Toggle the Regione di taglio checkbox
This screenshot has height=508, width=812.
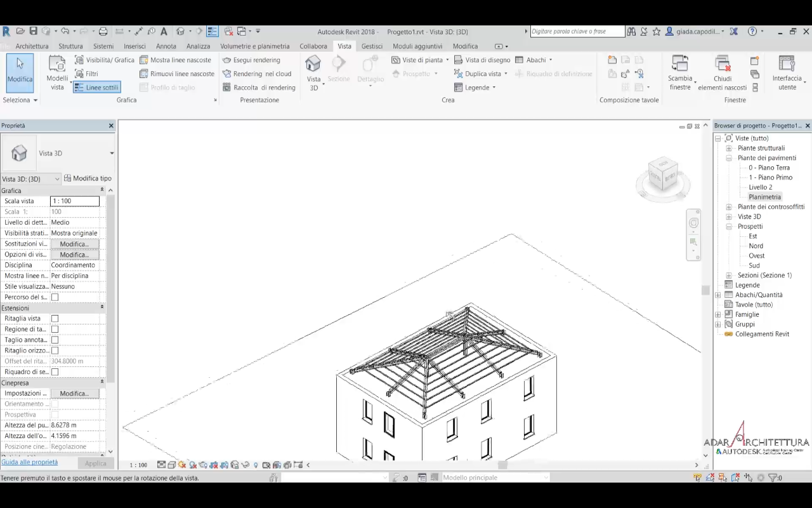[55, 330]
